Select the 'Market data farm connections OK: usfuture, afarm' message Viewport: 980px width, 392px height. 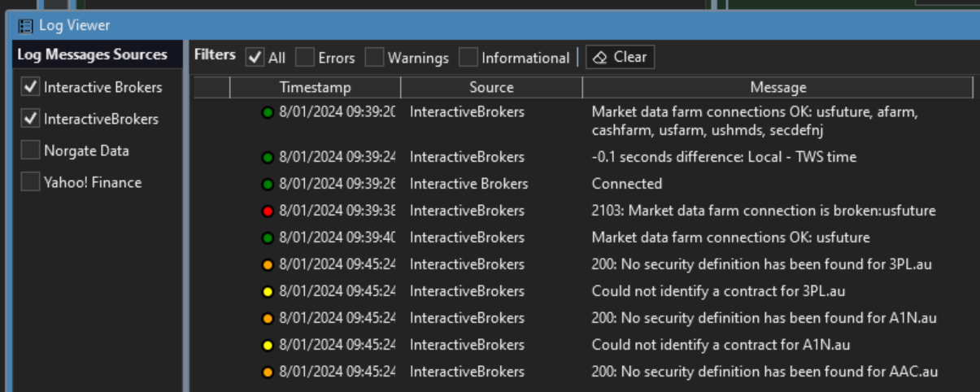point(755,120)
